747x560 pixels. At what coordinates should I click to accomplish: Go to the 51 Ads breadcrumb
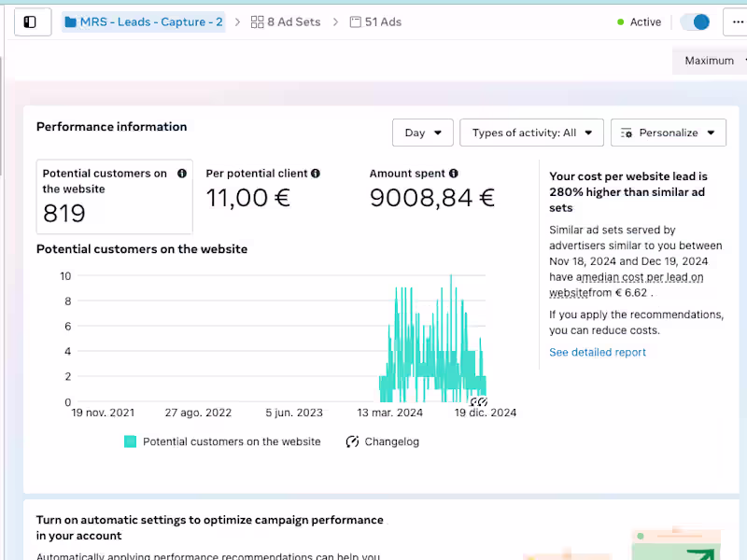click(x=383, y=21)
